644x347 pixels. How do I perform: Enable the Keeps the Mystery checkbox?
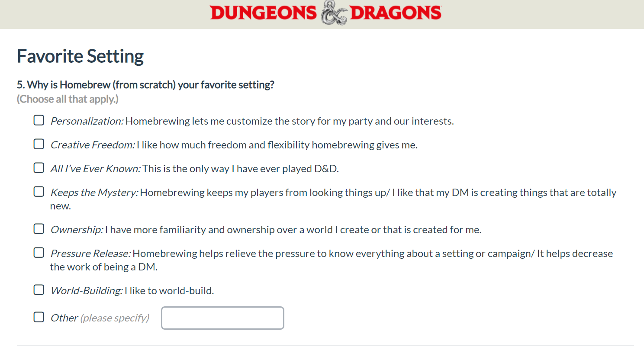[x=39, y=192]
